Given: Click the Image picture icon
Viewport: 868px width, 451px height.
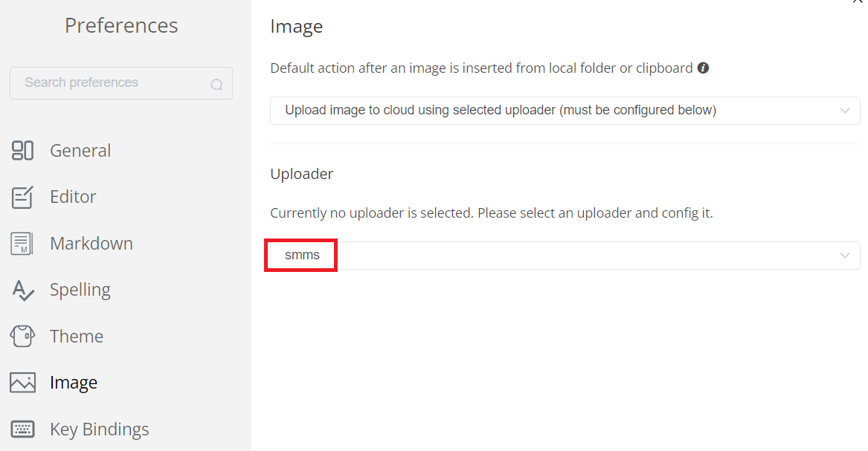Looking at the screenshot, I should pos(22,383).
